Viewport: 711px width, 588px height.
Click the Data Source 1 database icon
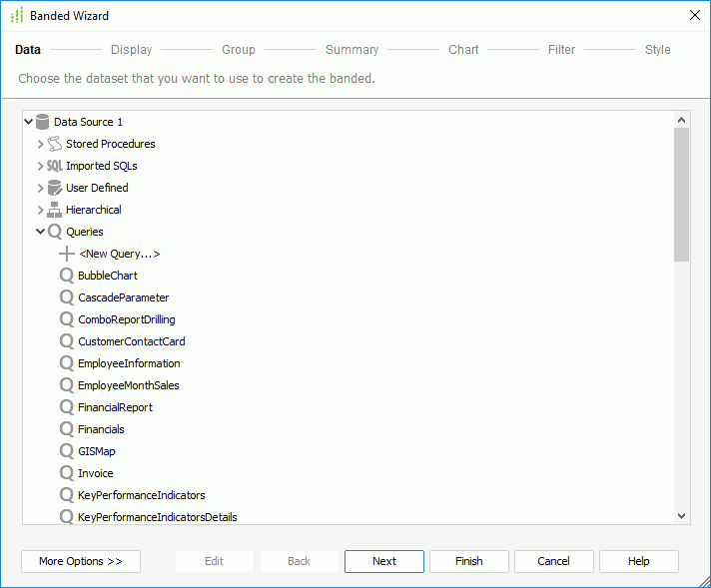(42, 122)
